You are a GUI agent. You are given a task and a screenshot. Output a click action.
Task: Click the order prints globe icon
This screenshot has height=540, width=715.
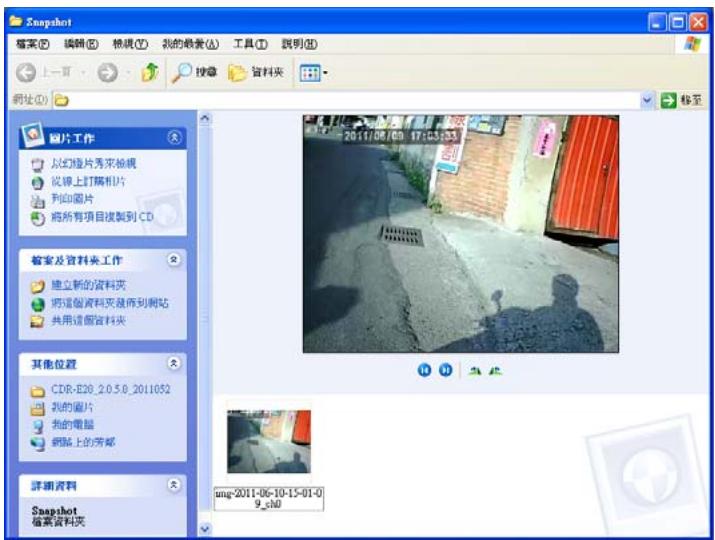pyautogui.click(x=37, y=182)
